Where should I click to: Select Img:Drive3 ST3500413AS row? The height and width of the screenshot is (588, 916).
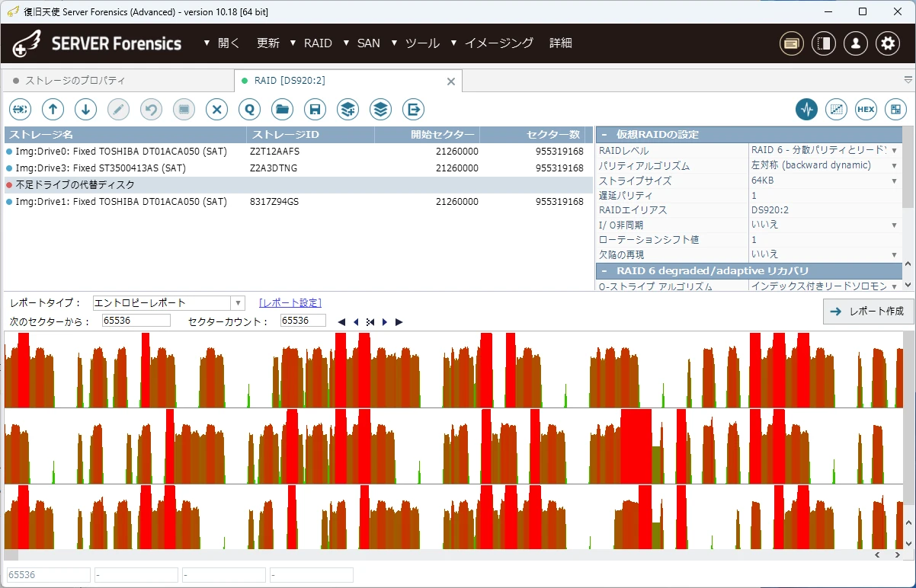(x=299, y=168)
